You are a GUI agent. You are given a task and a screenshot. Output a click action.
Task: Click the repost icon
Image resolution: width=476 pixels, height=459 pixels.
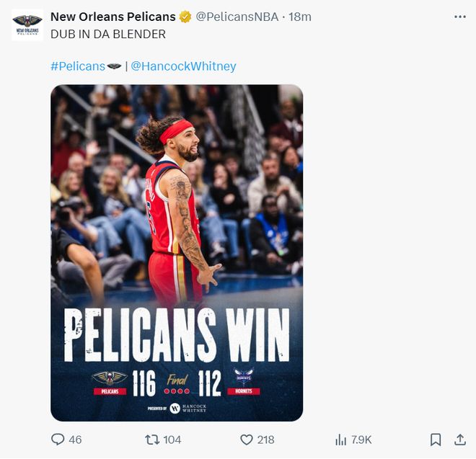tap(153, 439)
